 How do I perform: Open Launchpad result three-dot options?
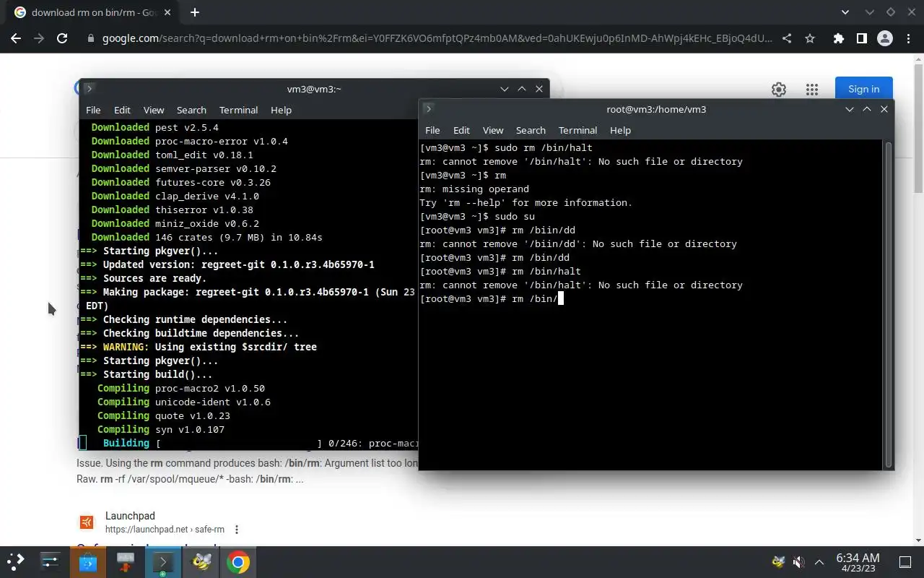coord(236,530)
